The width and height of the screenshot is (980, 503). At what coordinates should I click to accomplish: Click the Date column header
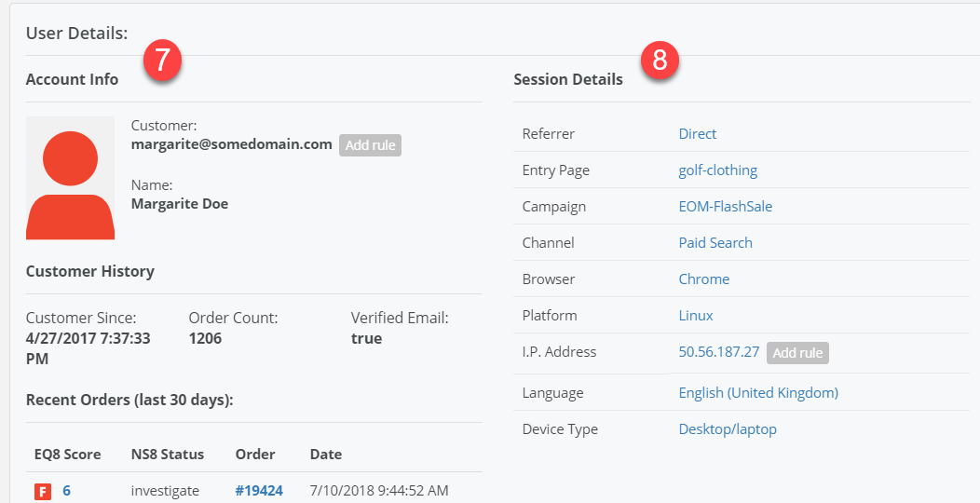(326, 455)
